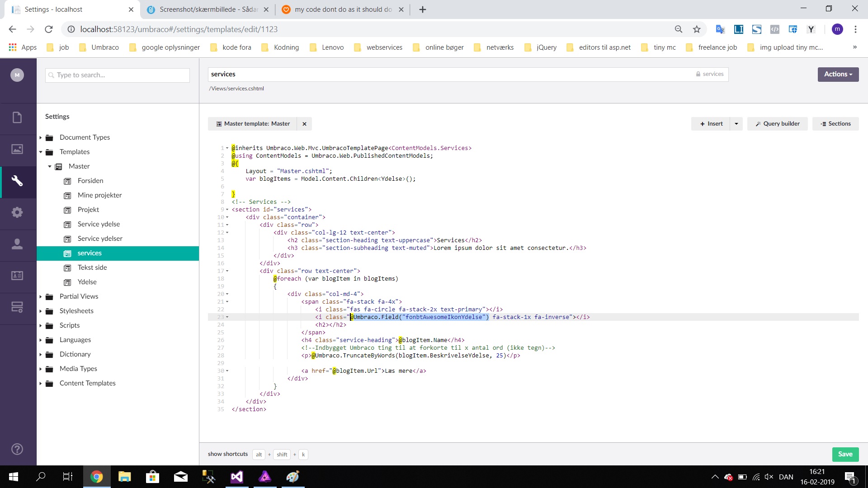The width and height of the screenshot is (868, 488).
Task: Open the Developer gear section icon
Action: point(17,212)
